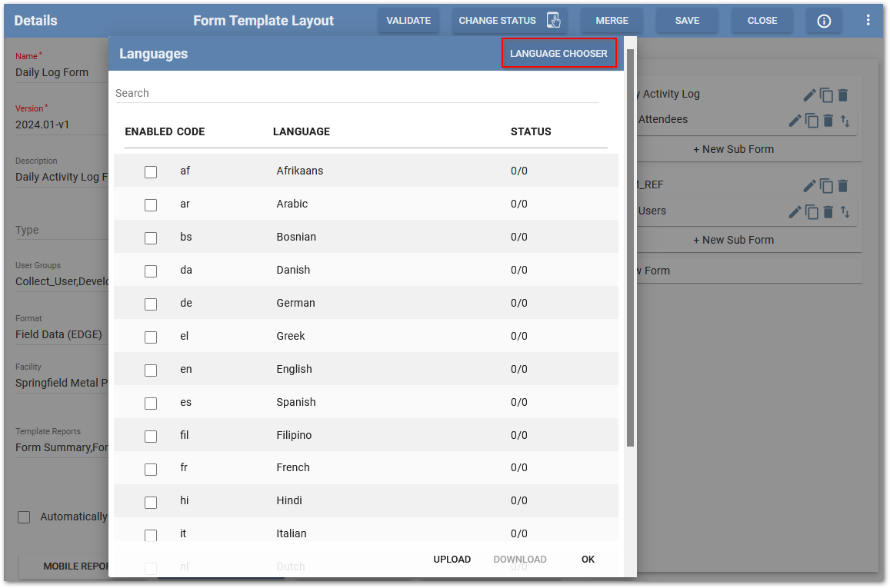
Task: Delete the Users sub form
Action: point(828,211)
